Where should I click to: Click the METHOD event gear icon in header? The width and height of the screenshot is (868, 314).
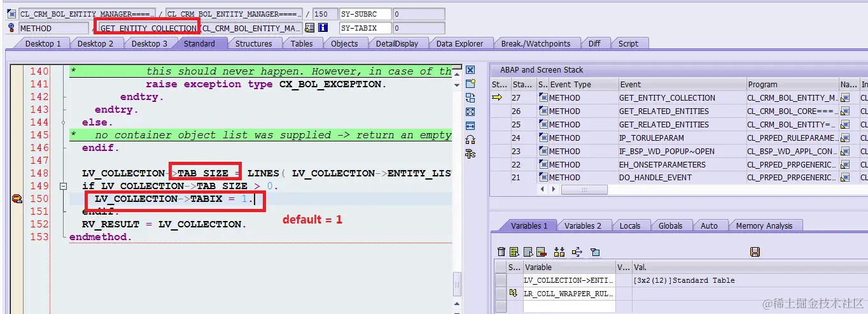pos(11,28)
